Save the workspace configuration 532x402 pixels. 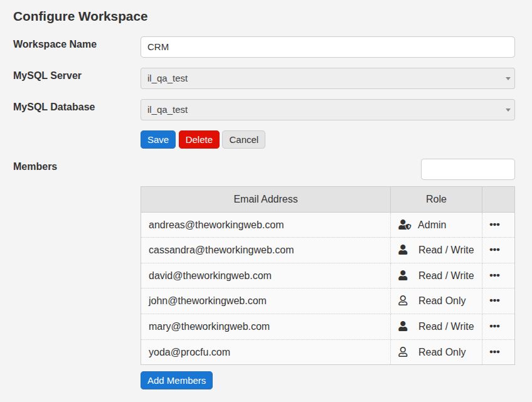[x=158, y=139]
